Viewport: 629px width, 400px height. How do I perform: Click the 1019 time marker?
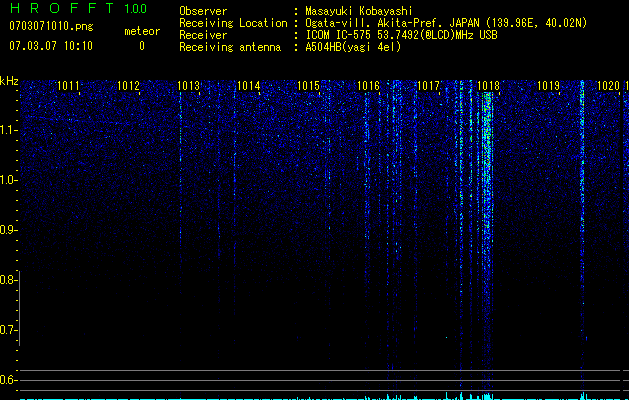point(548,85)
